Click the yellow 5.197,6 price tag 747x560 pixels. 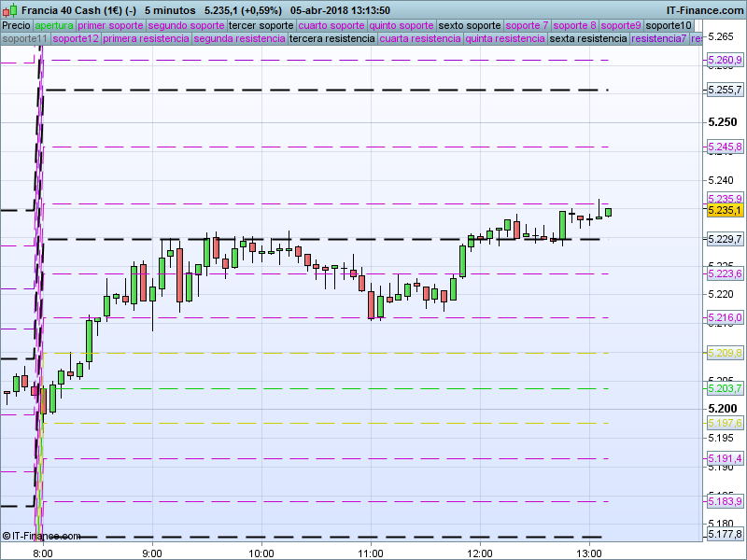point(725,423)
